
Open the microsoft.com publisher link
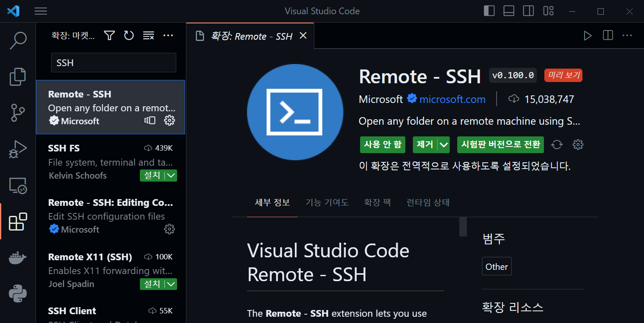coord(452,99)
